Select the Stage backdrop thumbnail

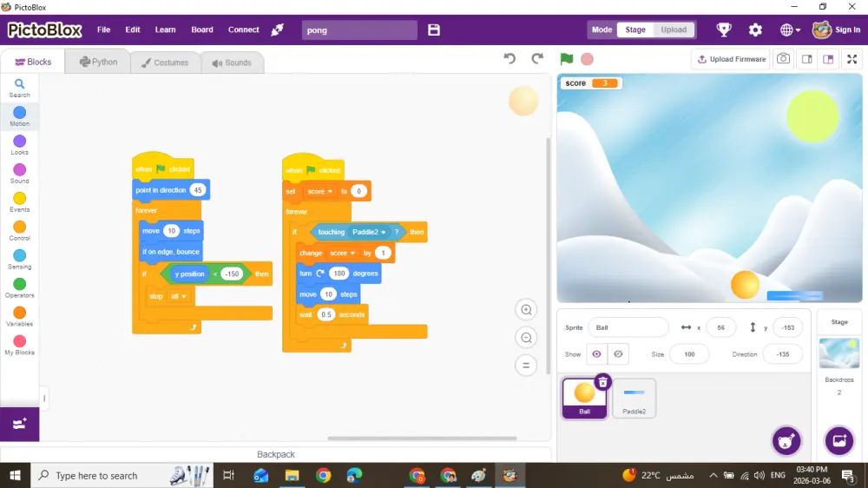point(839,353)
